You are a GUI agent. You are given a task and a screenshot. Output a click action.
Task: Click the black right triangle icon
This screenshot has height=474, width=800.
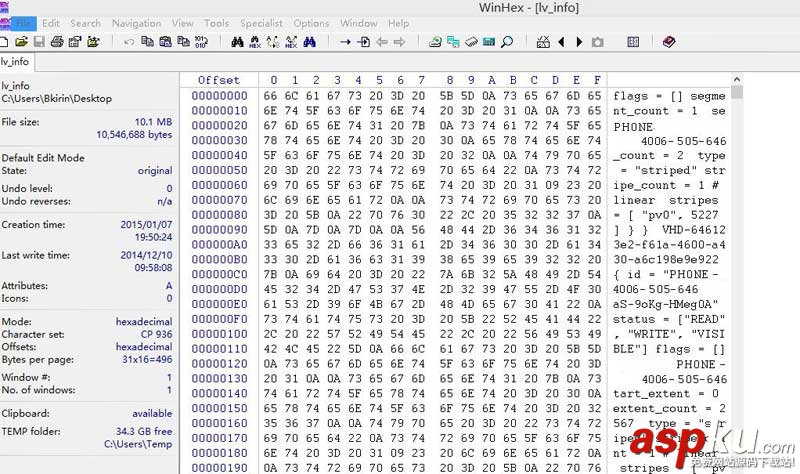click(x=579, y=42)
